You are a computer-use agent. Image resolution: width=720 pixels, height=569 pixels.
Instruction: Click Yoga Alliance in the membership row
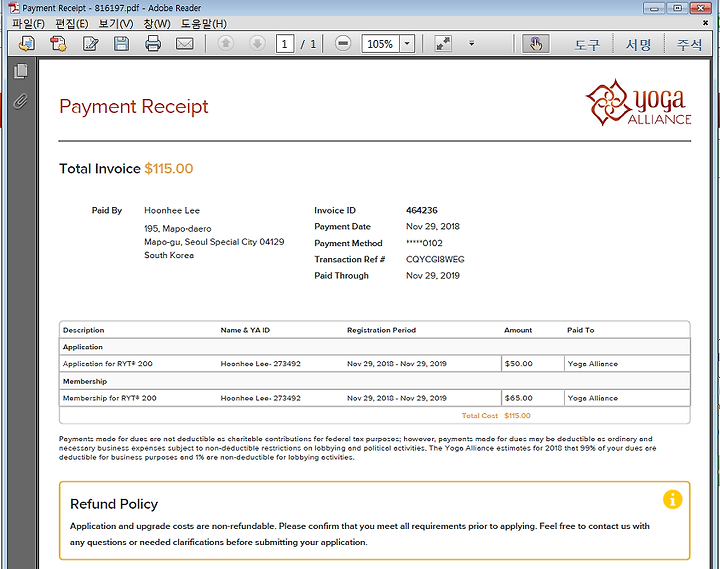[592, 398]
